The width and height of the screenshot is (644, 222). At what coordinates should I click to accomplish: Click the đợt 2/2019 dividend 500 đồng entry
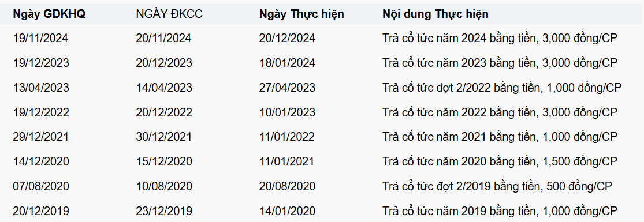[497, 186]
